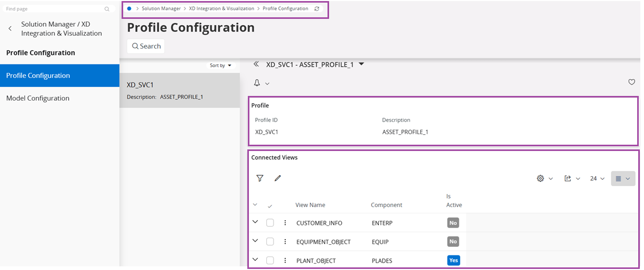This screenshot has height=270, width=644.
Task: Open the settings gear dropdown
Action: (x=544, y=179)
